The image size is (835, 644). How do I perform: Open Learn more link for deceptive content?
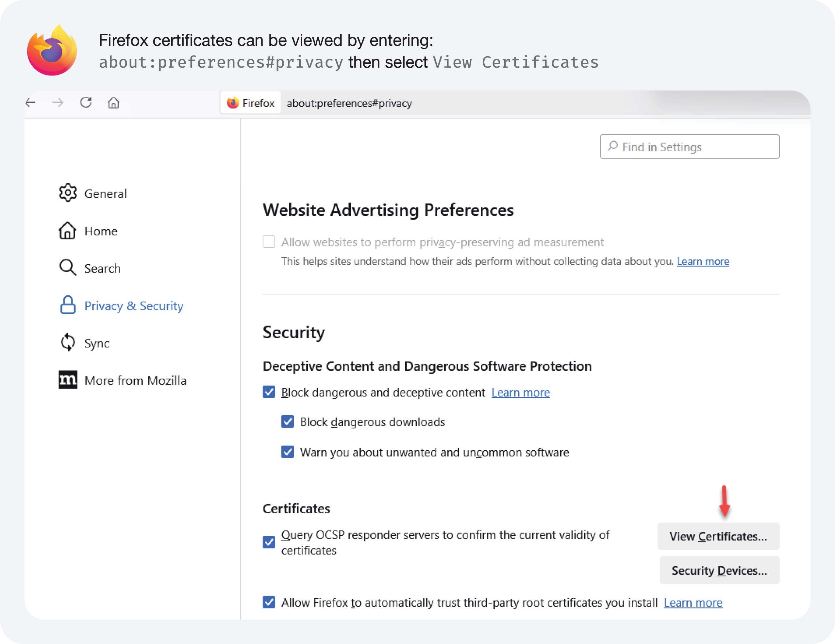521,392
